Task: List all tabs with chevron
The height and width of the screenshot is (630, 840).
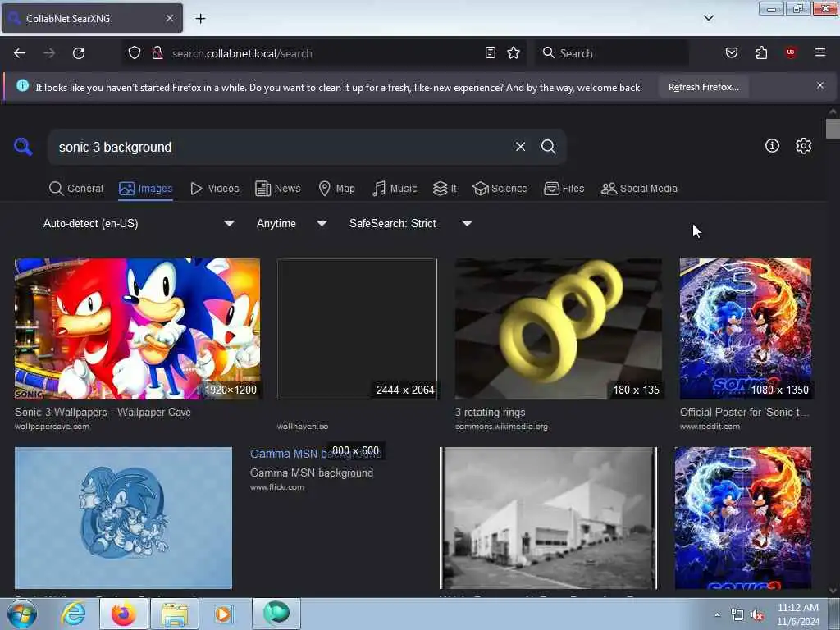Action: [709, 18]
